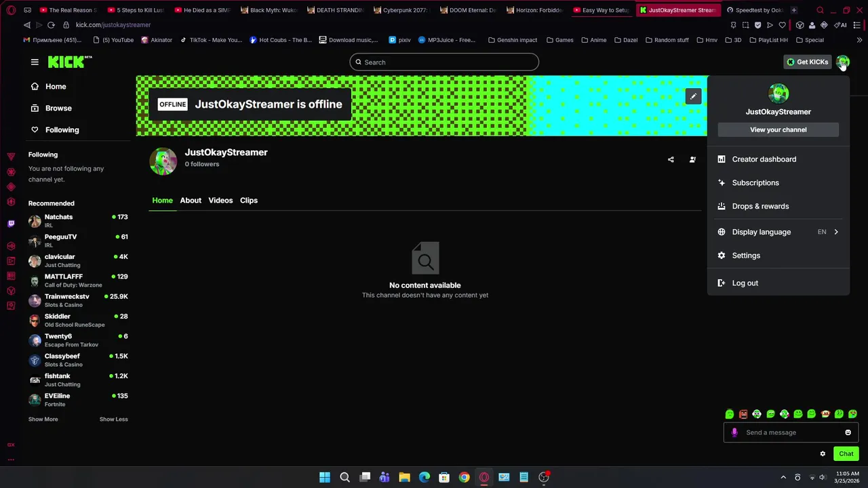
Task: Click the purple microphone icon in chat
Action: tap(734, 432)
